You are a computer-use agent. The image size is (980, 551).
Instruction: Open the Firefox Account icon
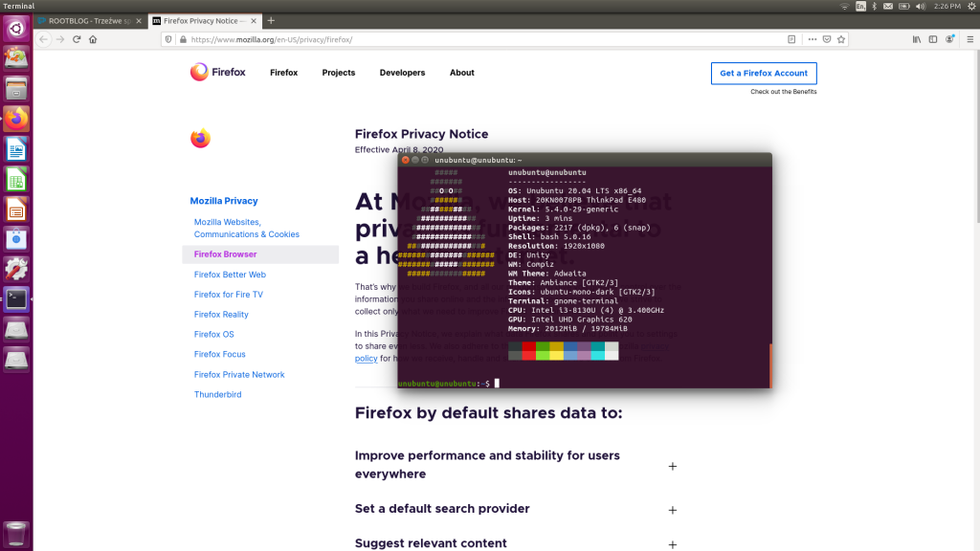click(950, 39)
